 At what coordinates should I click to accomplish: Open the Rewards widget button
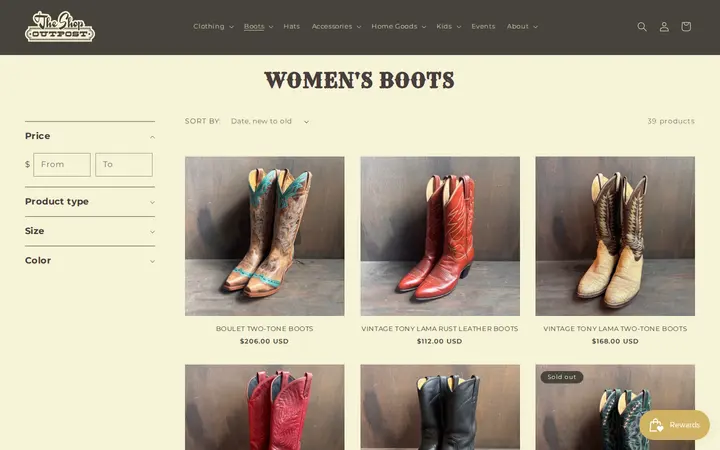coord(675,425)
